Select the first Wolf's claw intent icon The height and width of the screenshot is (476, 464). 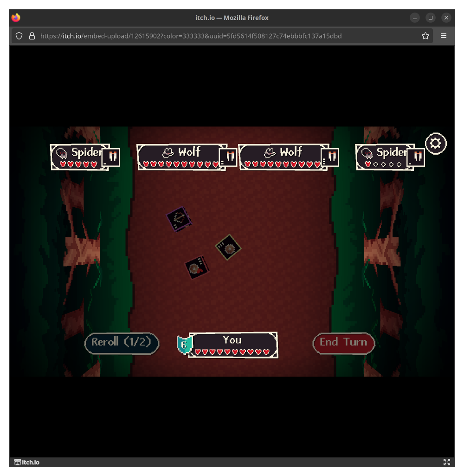tap(228, 157)
